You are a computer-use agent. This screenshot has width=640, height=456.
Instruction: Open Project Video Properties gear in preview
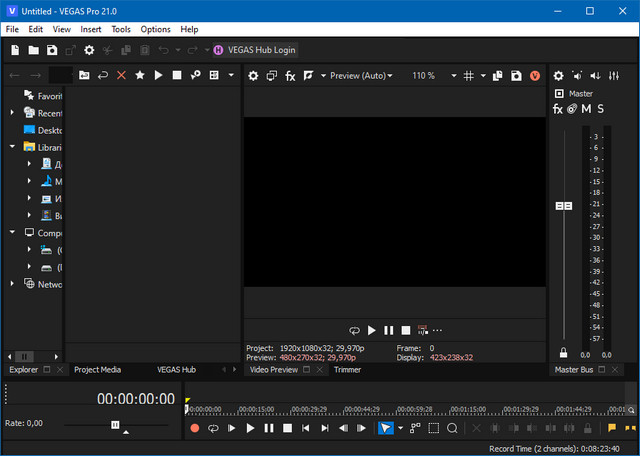pos(253,76)
